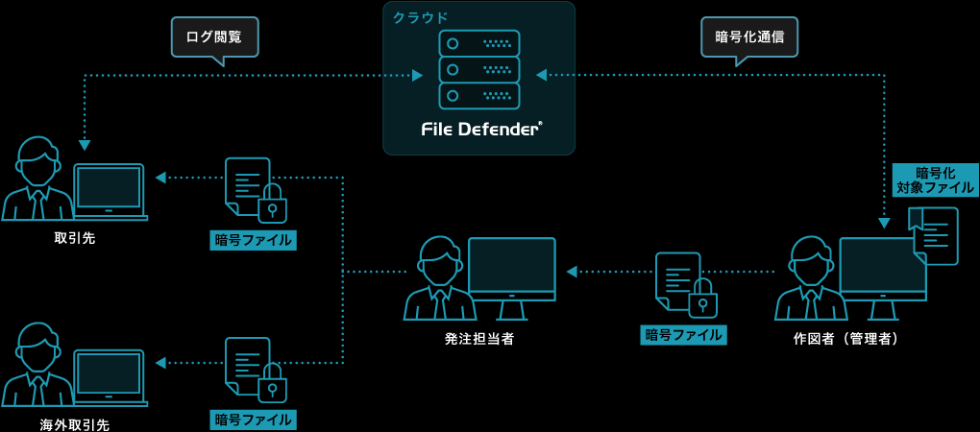This screenshot has width=980, height=432.
Task: Click the 海外取引先 user with laptop icon
Action: click(75, 366)
